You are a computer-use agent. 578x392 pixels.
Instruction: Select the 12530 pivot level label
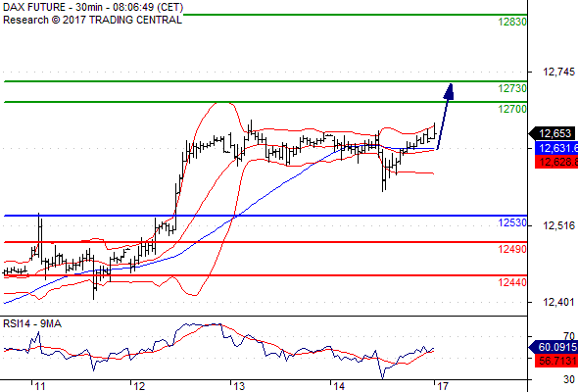[512, 223]
